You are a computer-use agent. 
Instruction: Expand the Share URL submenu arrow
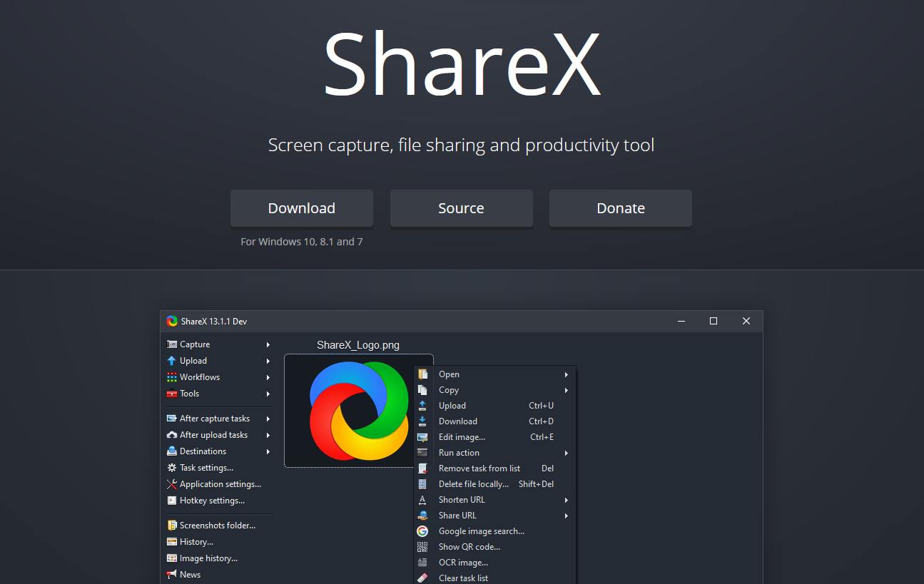click(x=567, y=516)
